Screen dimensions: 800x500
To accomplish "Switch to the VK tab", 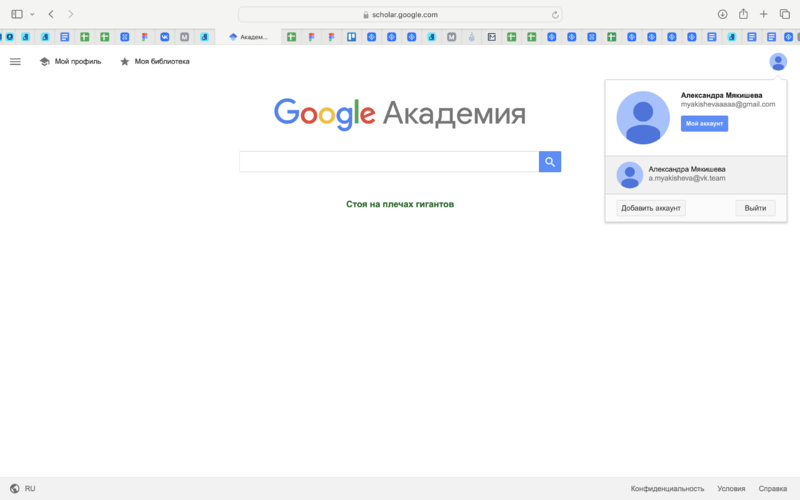I will [165, 37].
